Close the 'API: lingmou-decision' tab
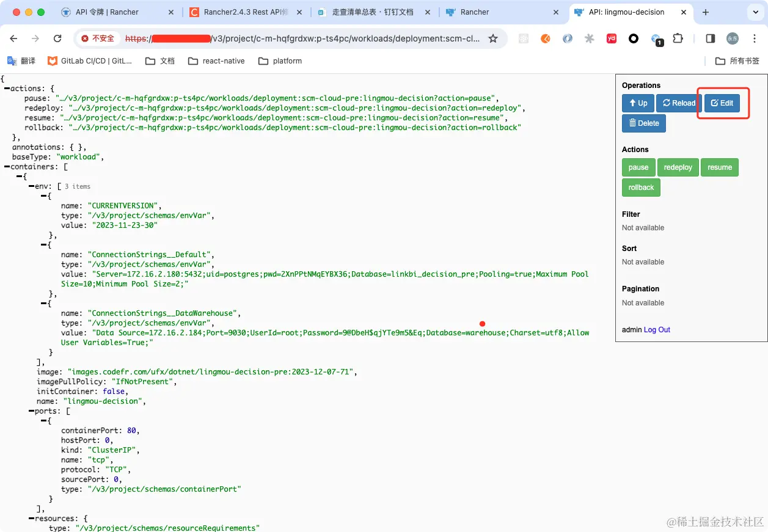Viewport: 768px width, 532px height. point(682,12)
